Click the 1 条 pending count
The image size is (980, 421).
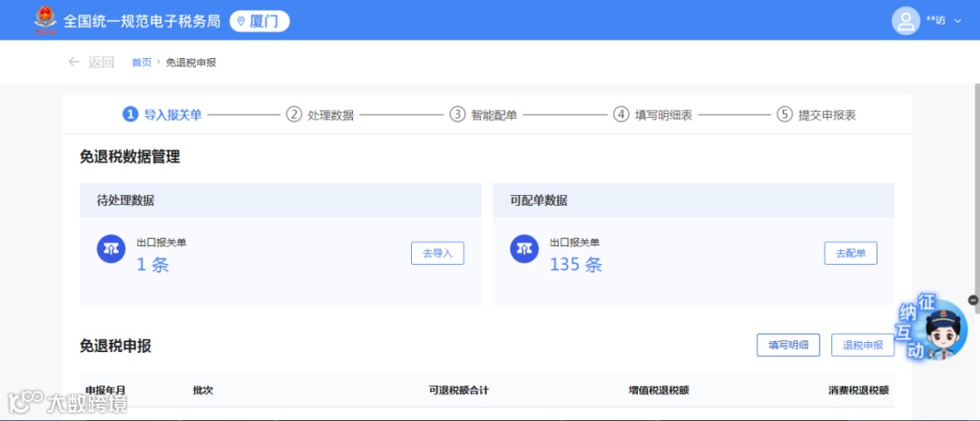tap(153, 265)
